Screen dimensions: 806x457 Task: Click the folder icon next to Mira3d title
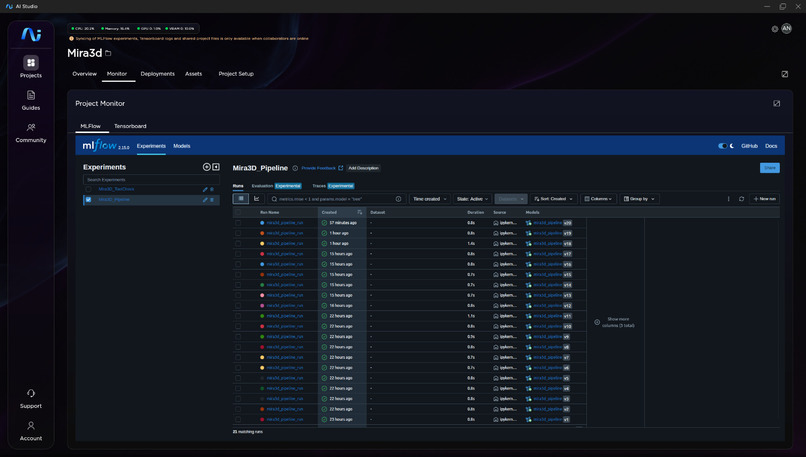pos(108,53)
